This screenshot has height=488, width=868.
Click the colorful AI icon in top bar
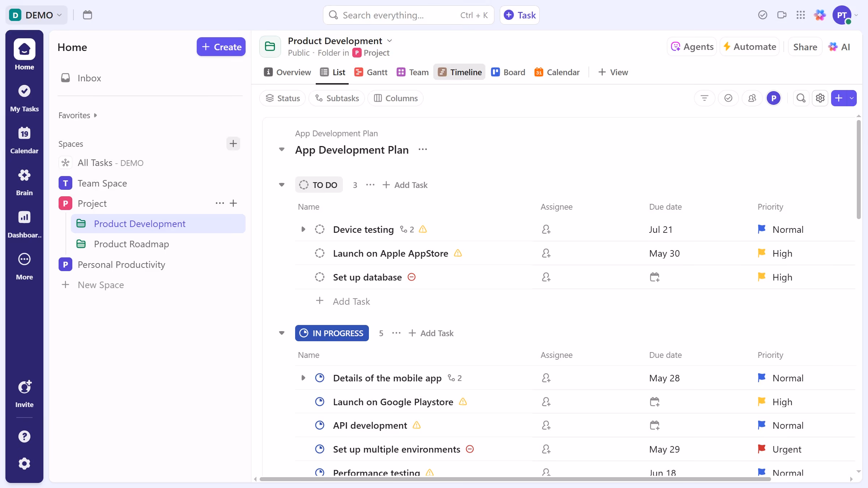coord(820,15)
